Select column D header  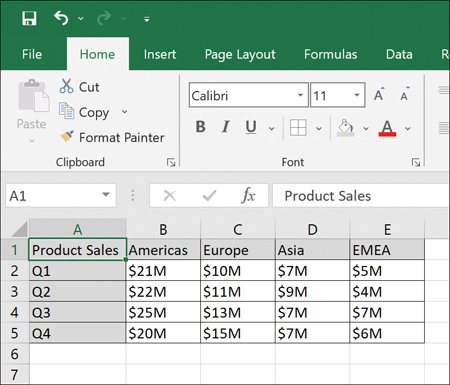click(312, 229)
